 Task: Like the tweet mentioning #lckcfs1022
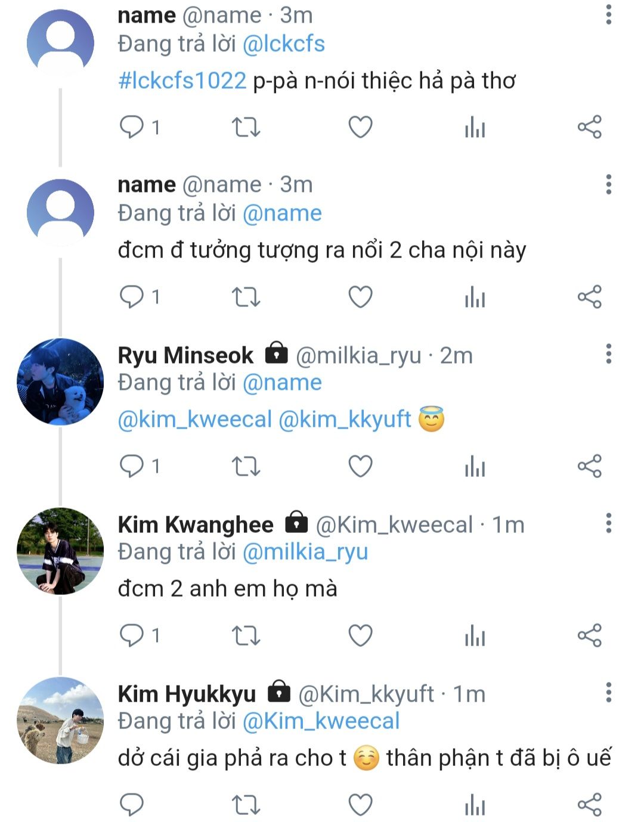tap(360, 127)
